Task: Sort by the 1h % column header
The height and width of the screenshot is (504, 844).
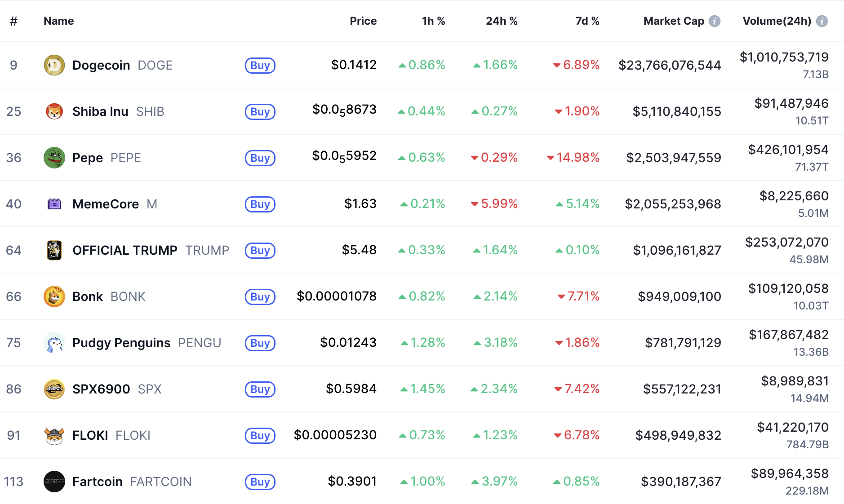Action: click(x=433, y=21)
